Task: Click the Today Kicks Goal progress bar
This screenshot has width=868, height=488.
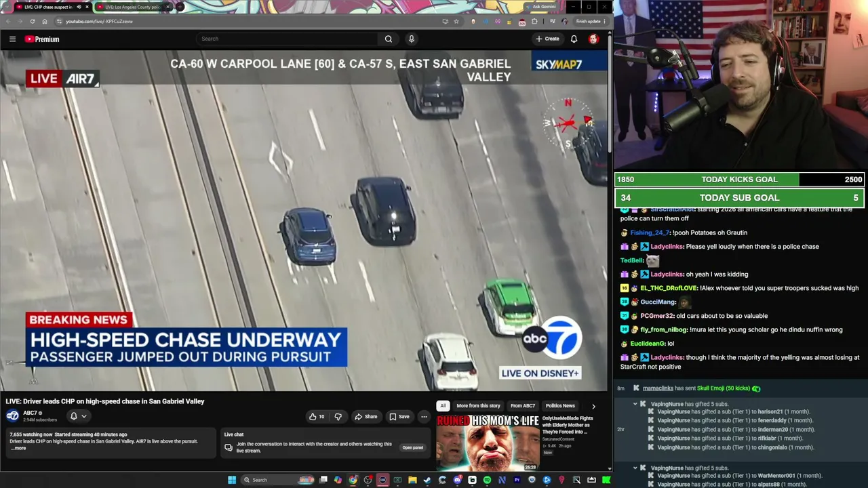Action: 740,180
